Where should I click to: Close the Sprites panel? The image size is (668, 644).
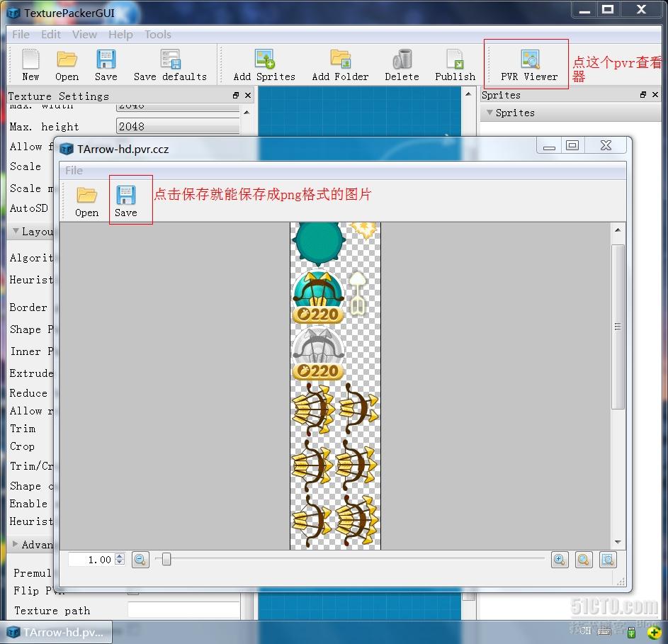(x=655, y=95)
